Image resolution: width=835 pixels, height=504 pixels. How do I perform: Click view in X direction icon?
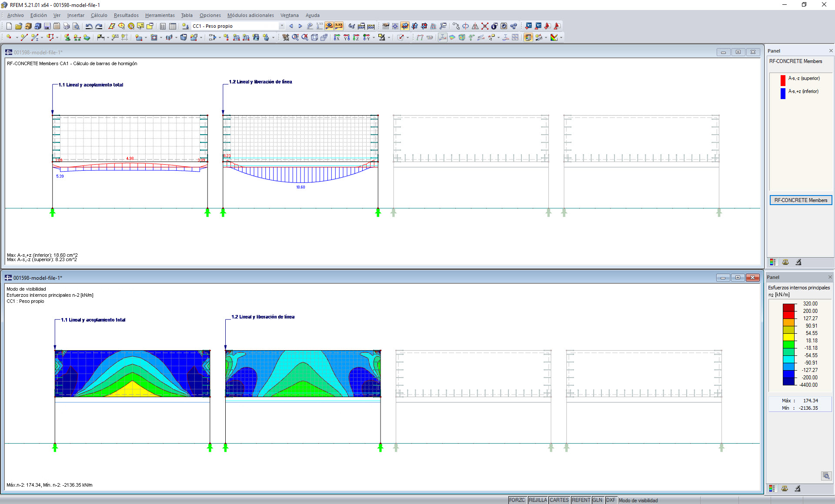[x=337, y=37]
